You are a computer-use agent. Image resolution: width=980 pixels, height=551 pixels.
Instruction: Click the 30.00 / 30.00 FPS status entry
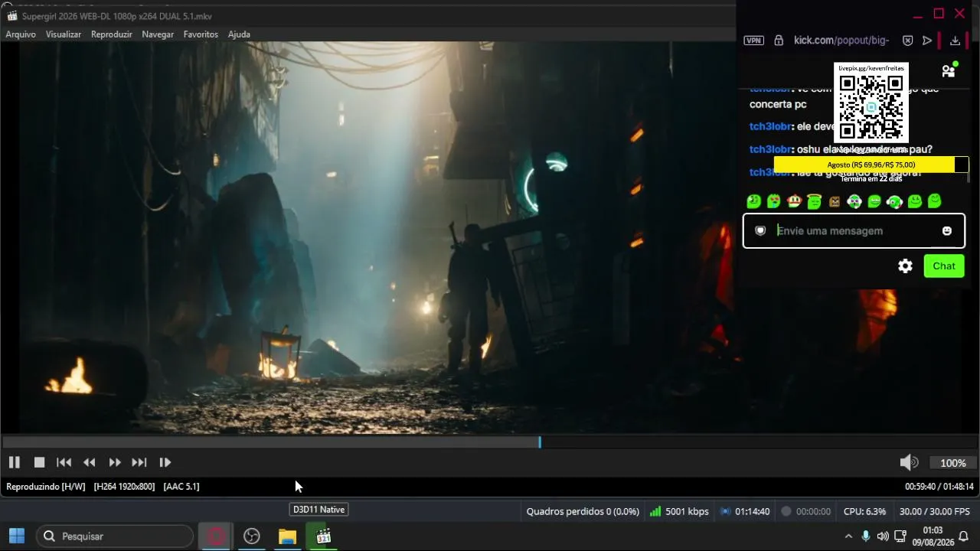[x=935, y=511]
